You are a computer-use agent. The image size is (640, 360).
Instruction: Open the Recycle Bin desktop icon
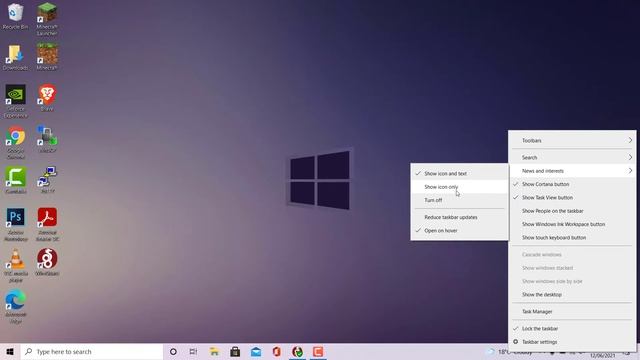tap(16, 16)
